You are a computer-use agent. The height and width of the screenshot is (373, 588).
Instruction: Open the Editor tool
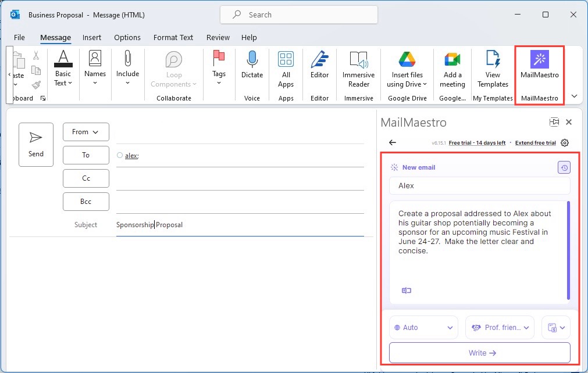[x=319, y=65]
